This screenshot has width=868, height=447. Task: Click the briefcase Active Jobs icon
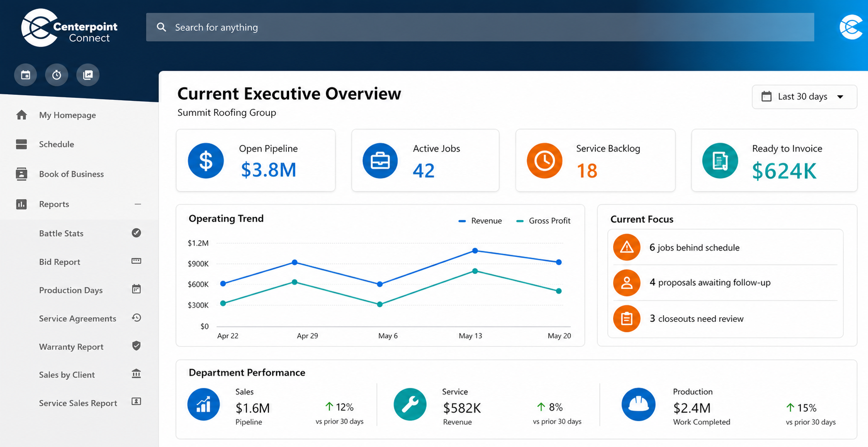pyautogui.click(x=380, y=161)
